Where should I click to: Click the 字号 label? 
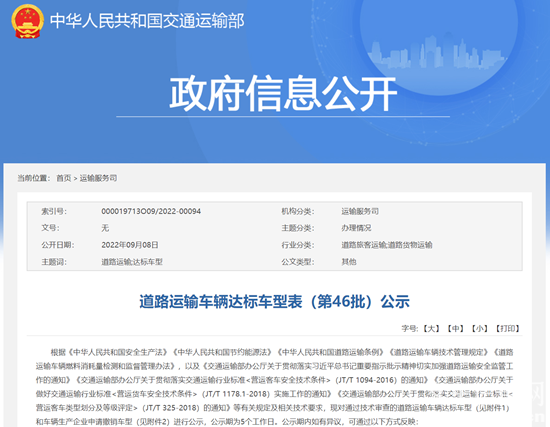tap(410, 328)
